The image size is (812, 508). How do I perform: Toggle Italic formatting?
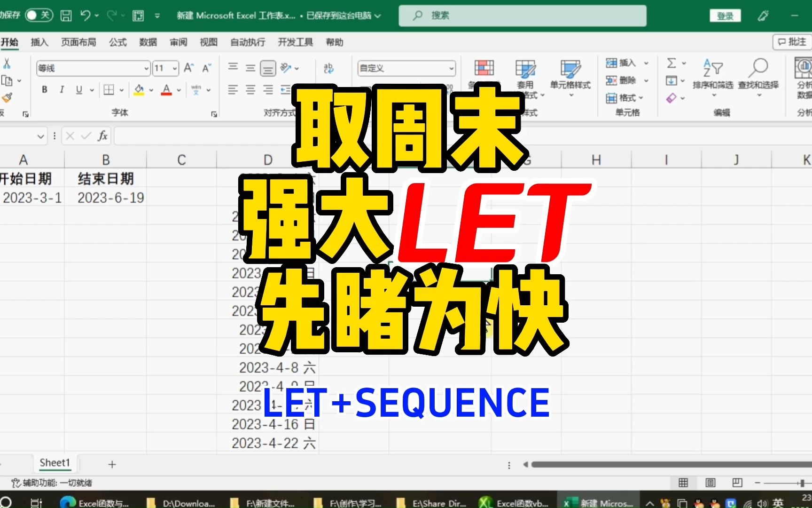click(62, 89)
